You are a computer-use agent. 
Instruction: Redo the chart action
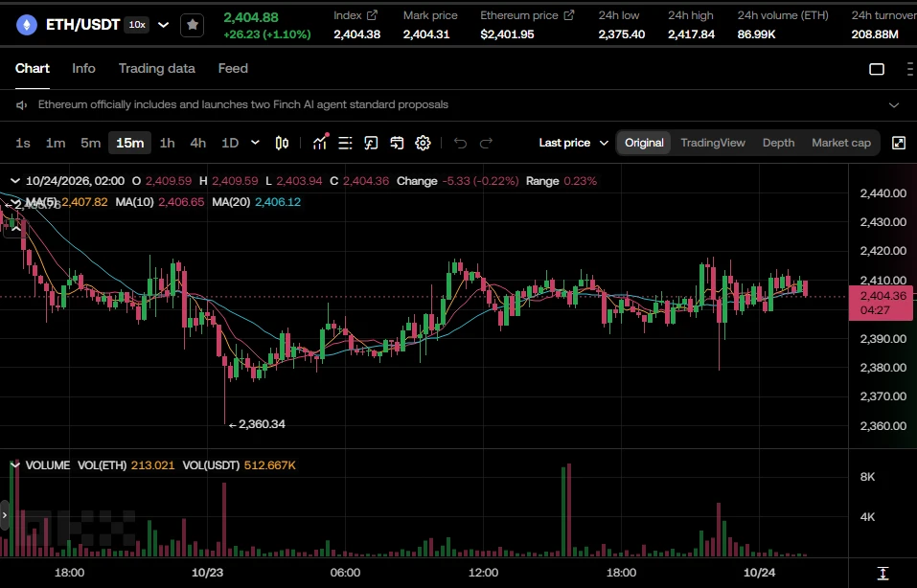click(x=486, y=144)
